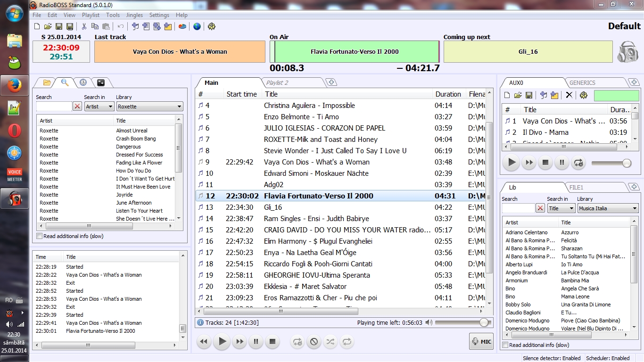Viewport: 644px width, 362px height.
Task: Click the main player Pause button
Action: pos(256,341)
